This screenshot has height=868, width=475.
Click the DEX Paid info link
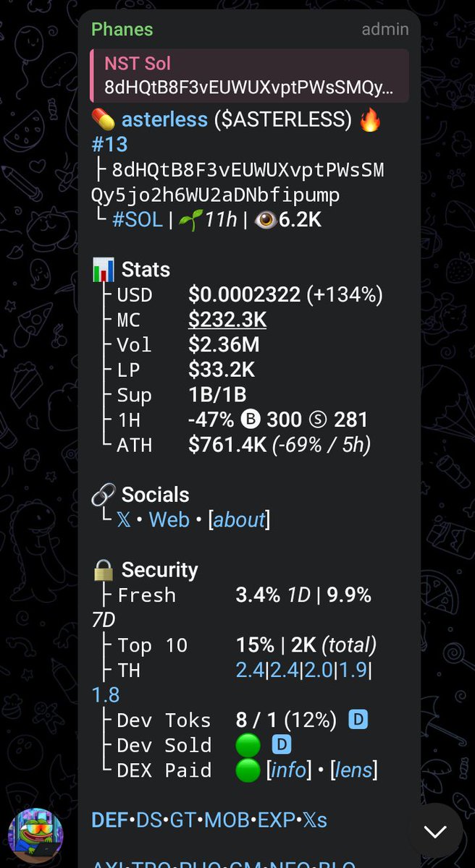pos(288,770)
